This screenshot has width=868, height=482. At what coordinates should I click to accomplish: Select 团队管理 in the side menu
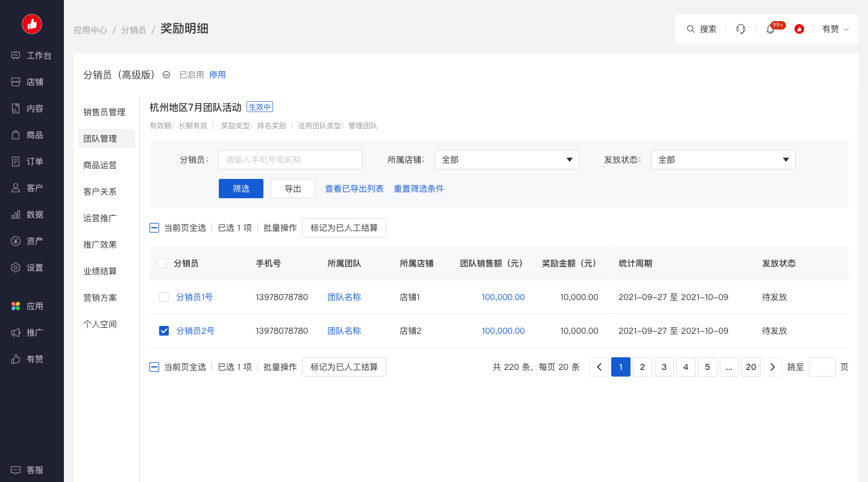click(107, 139)
